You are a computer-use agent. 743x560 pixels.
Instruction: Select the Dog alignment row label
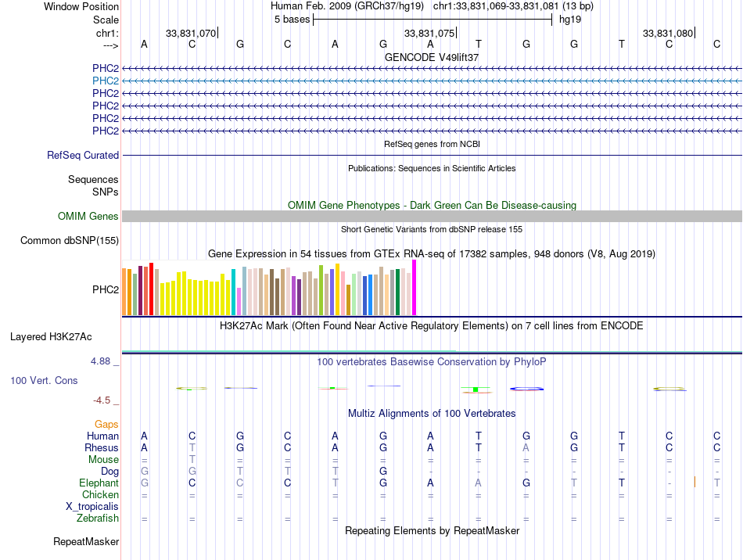[109, 472]
